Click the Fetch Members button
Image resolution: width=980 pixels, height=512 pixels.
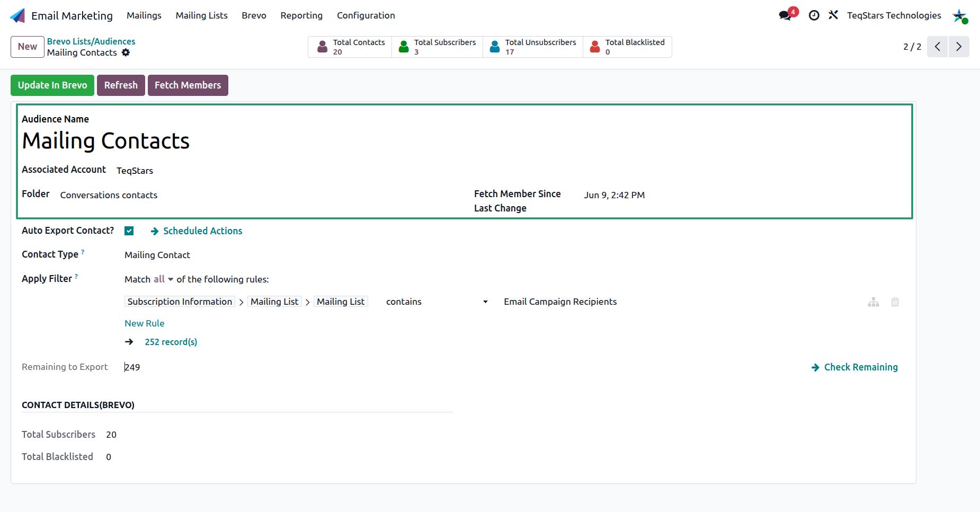coord(188,85)
